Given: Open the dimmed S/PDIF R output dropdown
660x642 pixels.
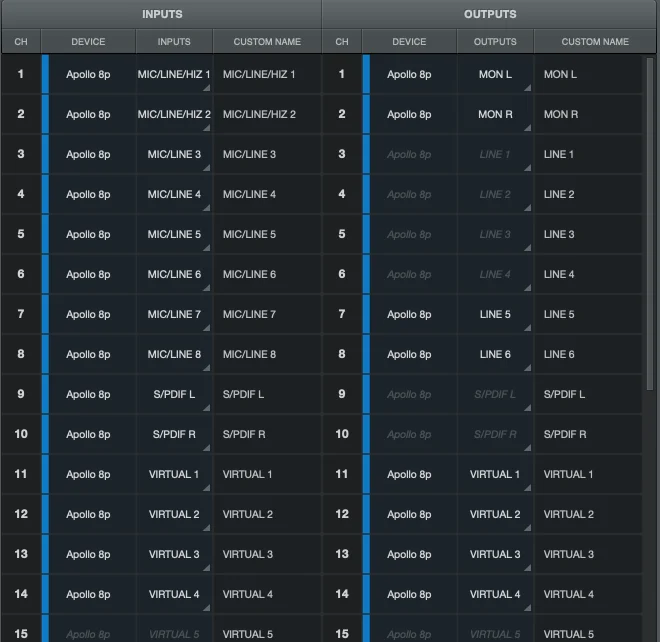Looking at the screenshot, I should click(495, 434).
